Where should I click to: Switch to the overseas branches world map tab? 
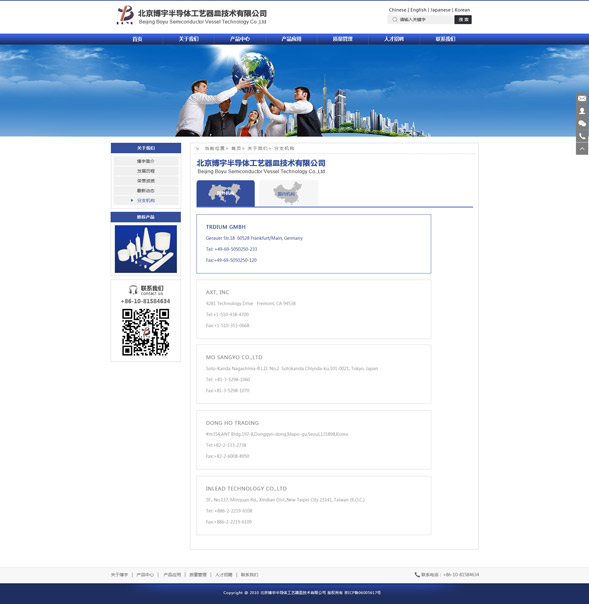point(225,193)
